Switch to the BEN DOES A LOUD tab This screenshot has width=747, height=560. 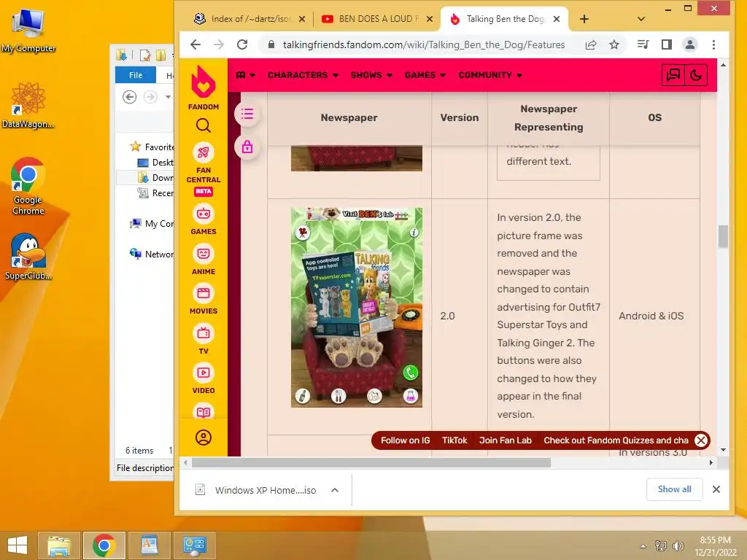point(371,19)
